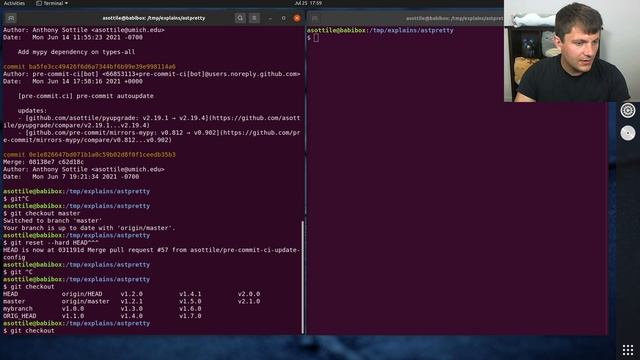Click '[pre-commit.ci] pre-commit autoupdate' line
This screenshot has width=640, height=360.
coord(86,96)
